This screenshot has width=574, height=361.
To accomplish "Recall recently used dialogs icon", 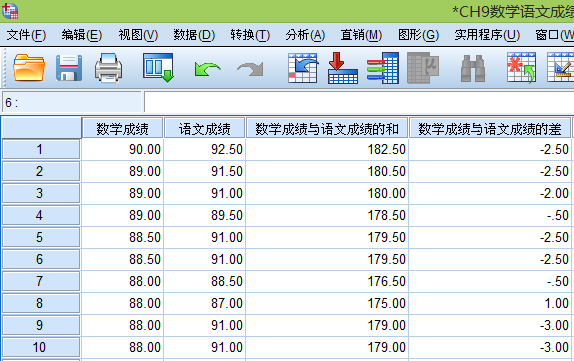I will (158, 68).
